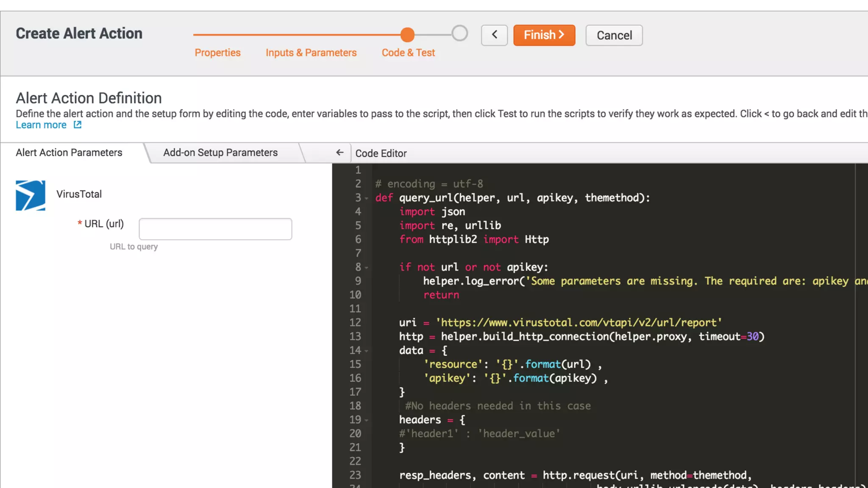Click the Cancel button

(614, 35)
